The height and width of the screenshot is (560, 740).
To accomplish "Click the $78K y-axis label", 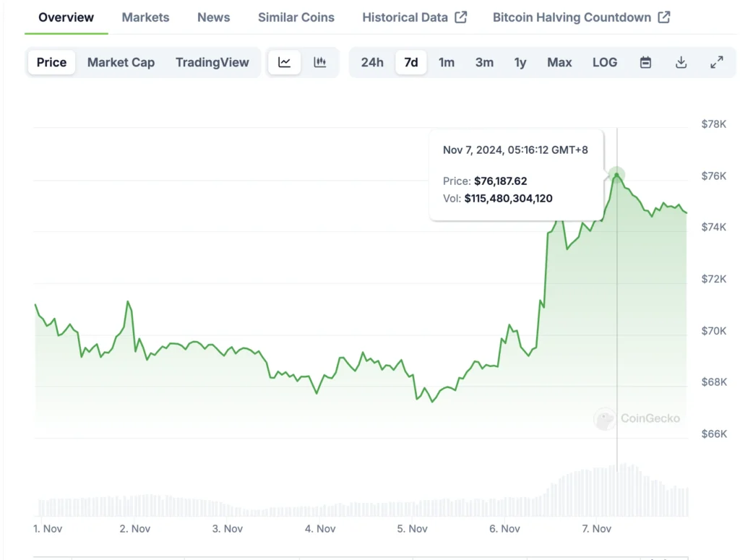I will click(x=713, y=124).
